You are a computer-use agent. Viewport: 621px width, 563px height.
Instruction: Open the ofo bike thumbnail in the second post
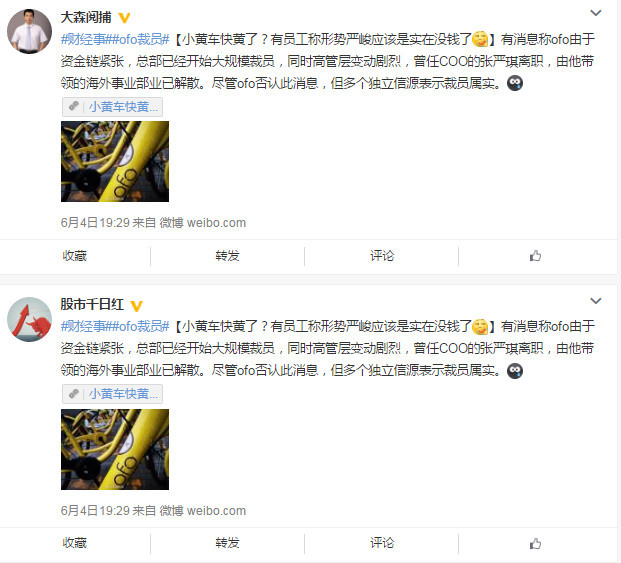pyautogui.click(x=115, y=449)
